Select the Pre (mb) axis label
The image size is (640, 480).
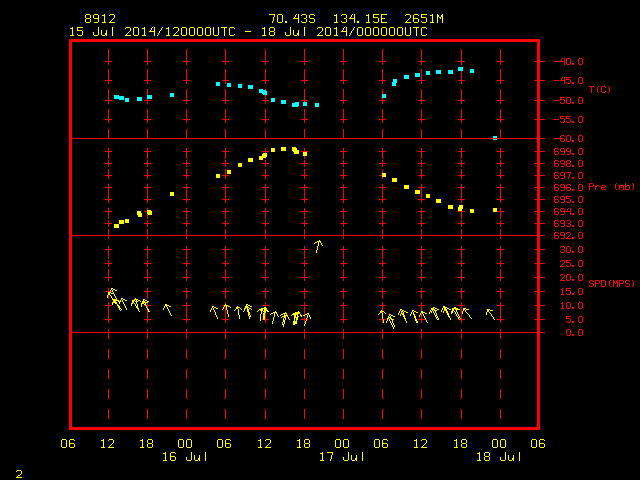click(x=611, y=187)
